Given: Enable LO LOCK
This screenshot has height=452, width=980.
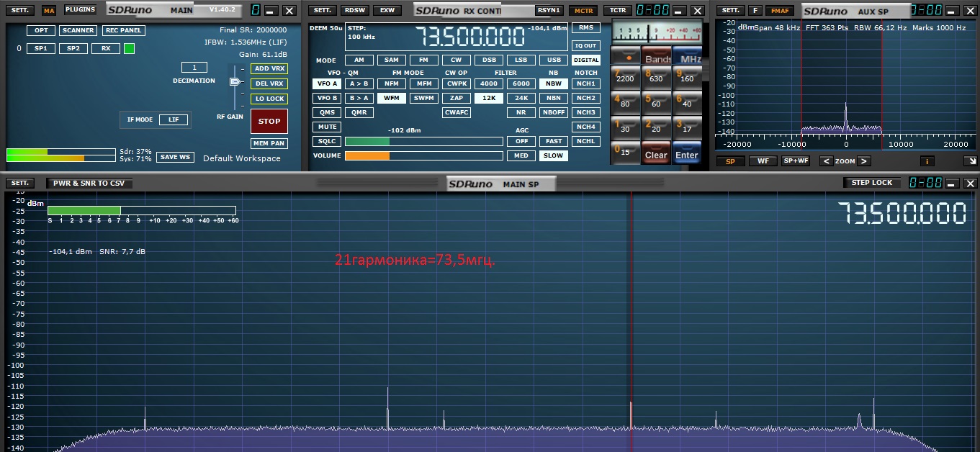Looking at the screenshot, I should pyautogui.click(x=269, y=99).
